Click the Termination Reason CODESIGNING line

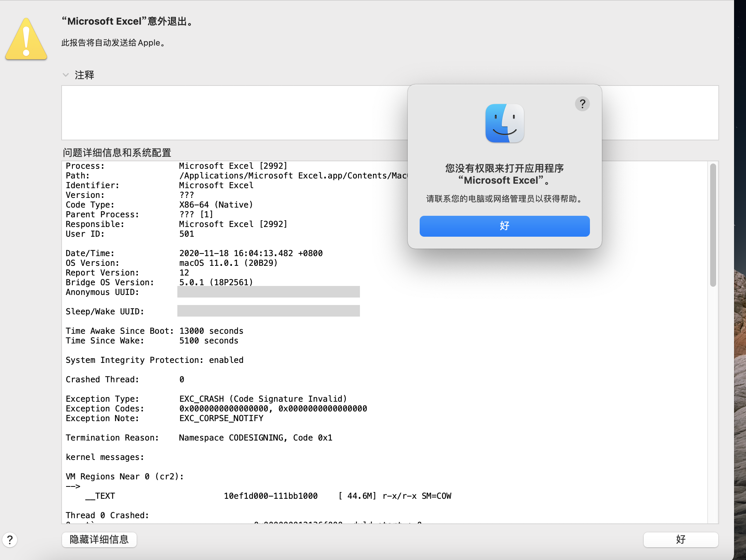(x=255, y=438)
